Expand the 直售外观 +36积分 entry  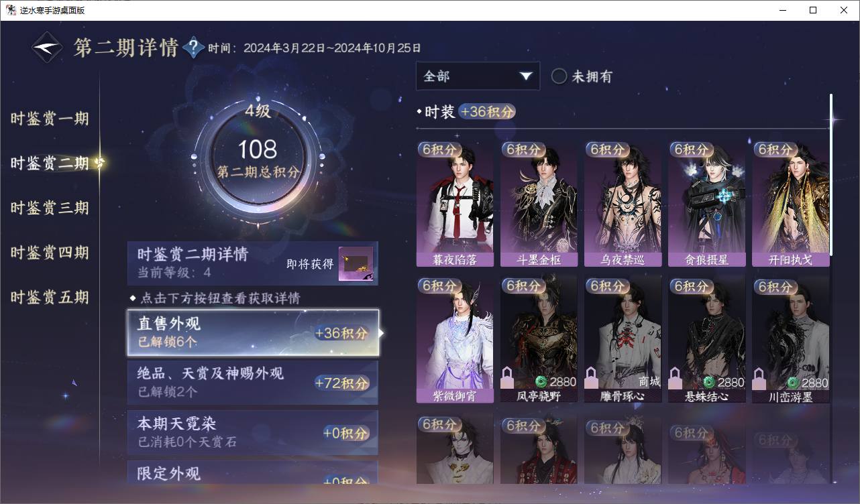253,332
